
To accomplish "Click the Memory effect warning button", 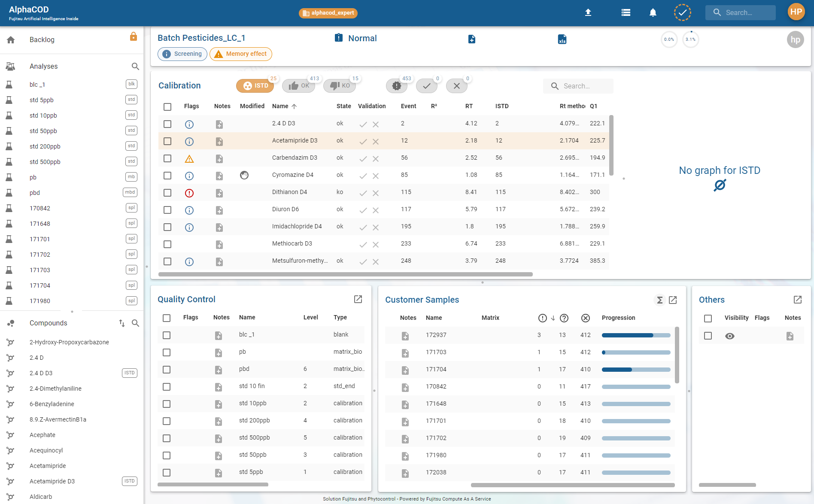I will (241, 54).
